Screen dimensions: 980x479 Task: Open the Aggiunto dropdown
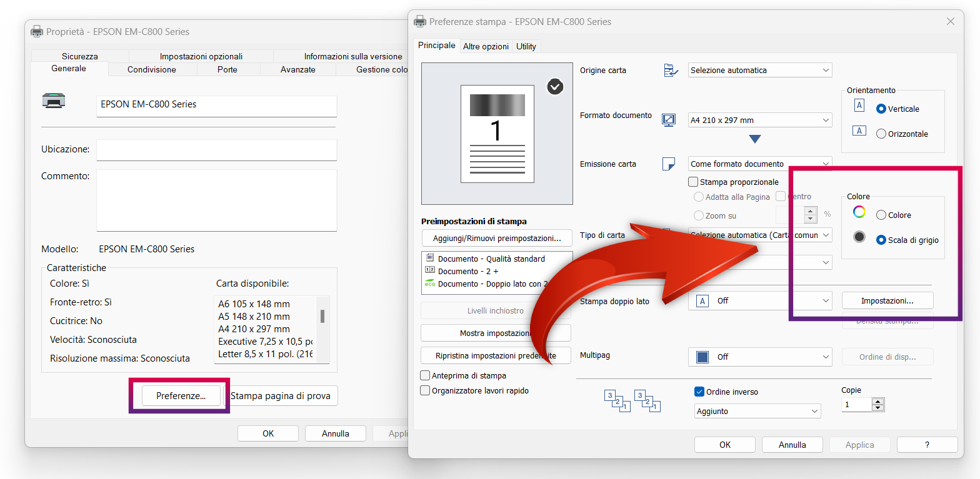(757, 411)
